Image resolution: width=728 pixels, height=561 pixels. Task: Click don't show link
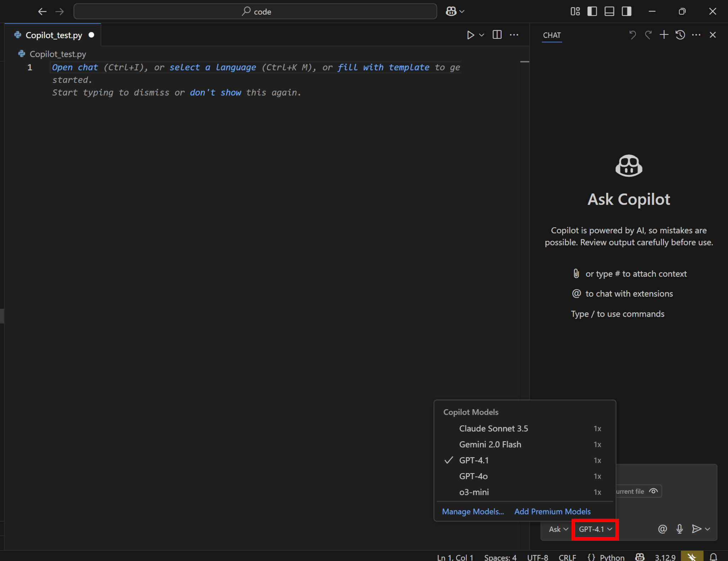pos(215,92)
